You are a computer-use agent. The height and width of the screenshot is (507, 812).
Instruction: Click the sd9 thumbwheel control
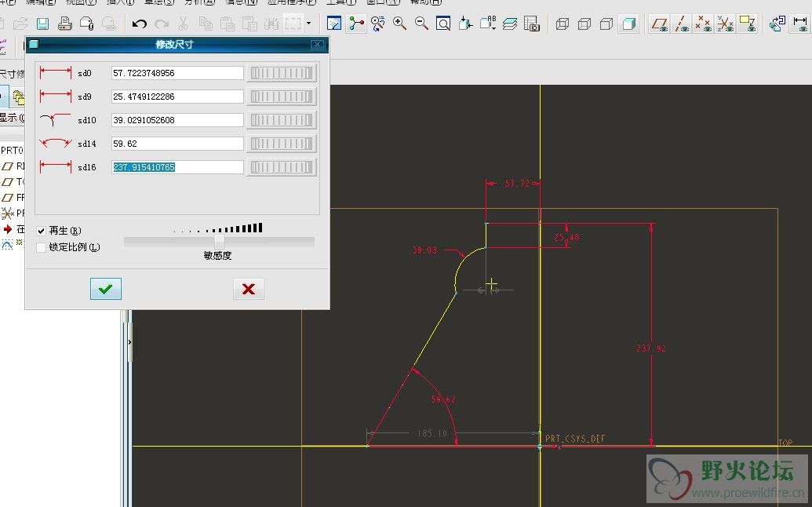tap(281, 97)
